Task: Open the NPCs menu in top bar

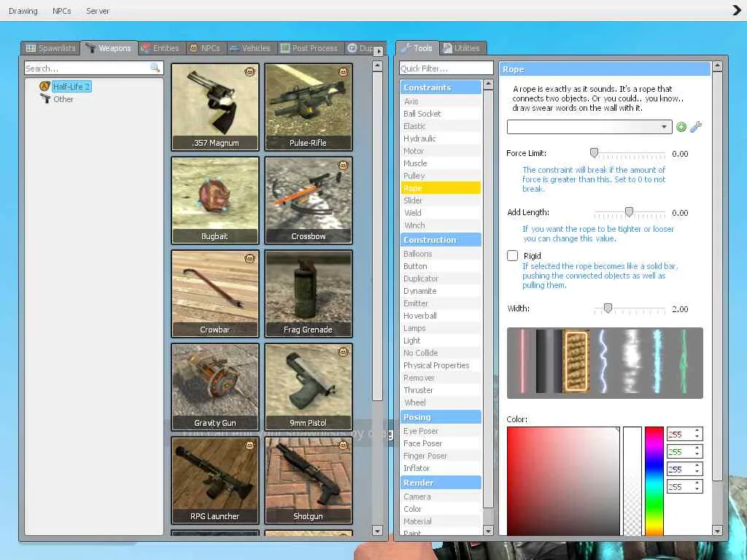Action: [62, 11]
